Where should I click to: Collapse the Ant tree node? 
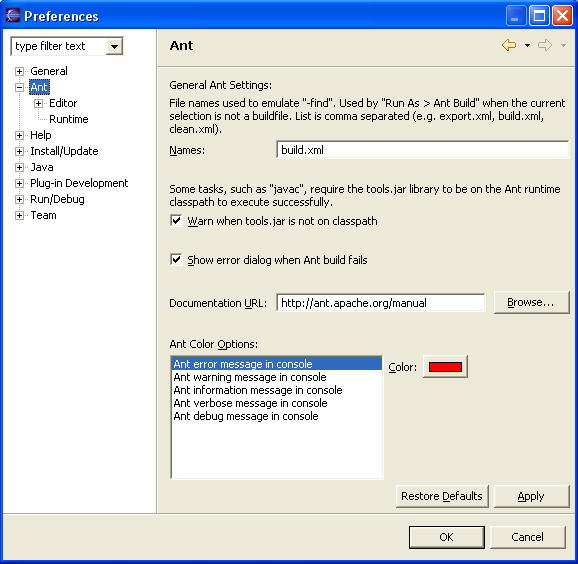20,87
